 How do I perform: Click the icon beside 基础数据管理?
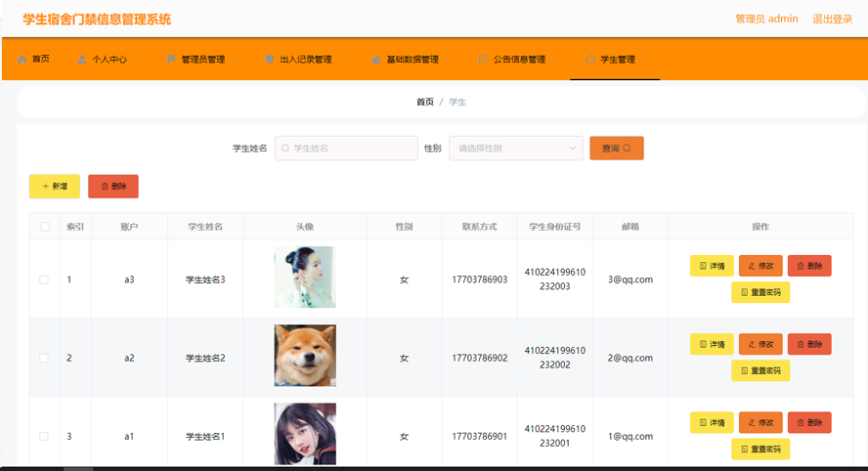click(376, 60)
